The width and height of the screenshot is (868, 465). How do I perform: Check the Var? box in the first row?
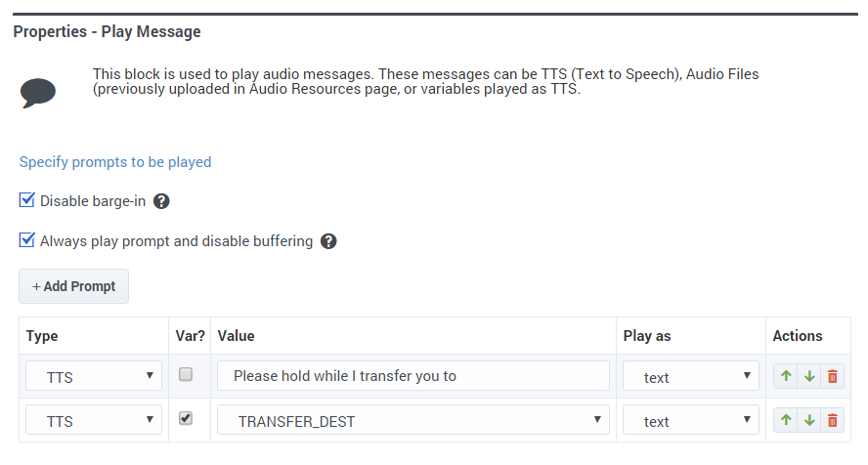(x=186, y=374)
